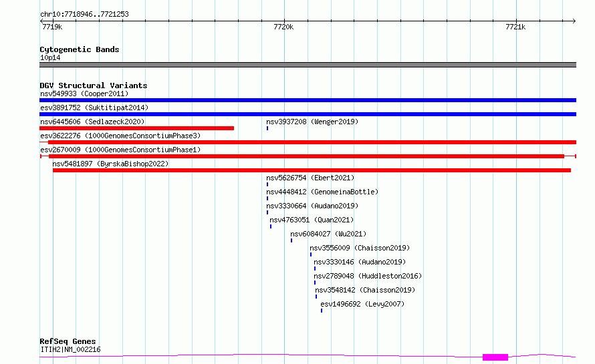Image resolution: width=595 pixels, height=364 pixels.
Task: Click the blue marker under nsv3330146
Action: point(315,268)
